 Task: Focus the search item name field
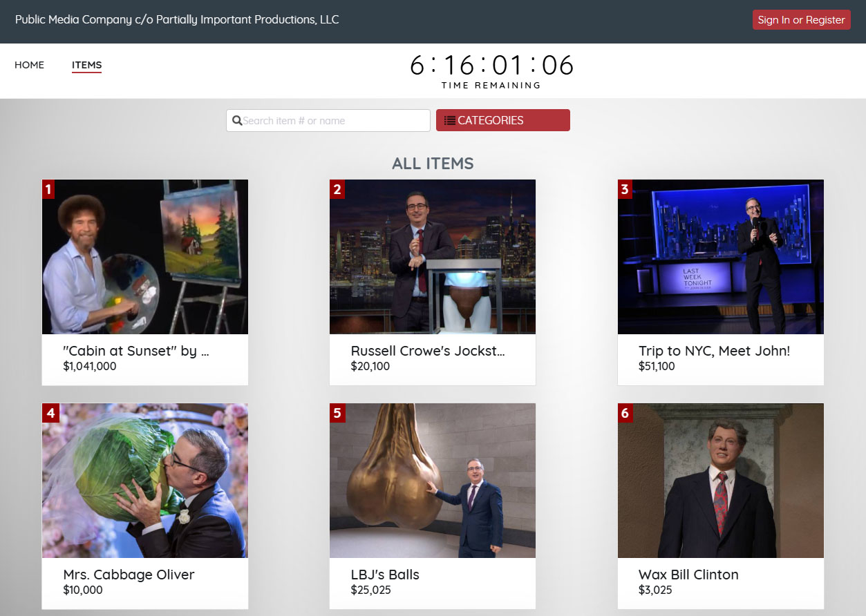[x=335, y=121]
